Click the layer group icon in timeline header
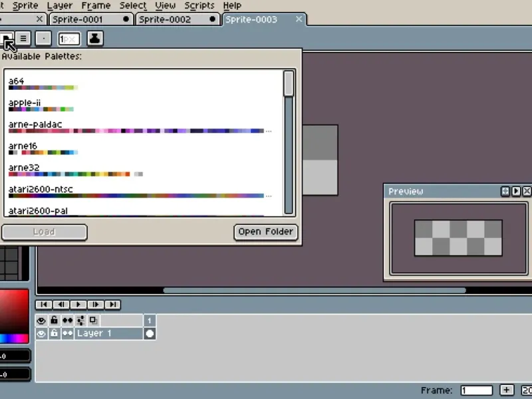532x399 pixels. pyautogui.click(x=80, y=321)
